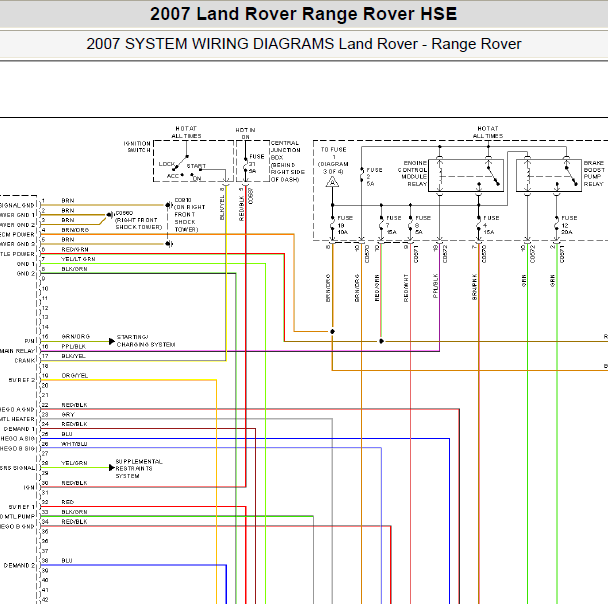The width and height of the screenshot is (608, 604).
Task: Click the RED/GRN wire label at pin 6
Action: [x=75, y=249]
